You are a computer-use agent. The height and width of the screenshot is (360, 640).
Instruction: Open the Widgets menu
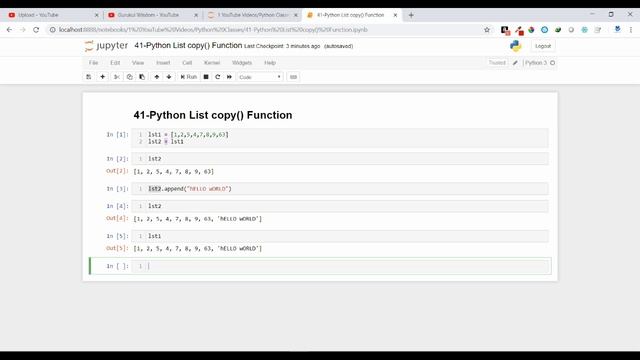[242, 63]
